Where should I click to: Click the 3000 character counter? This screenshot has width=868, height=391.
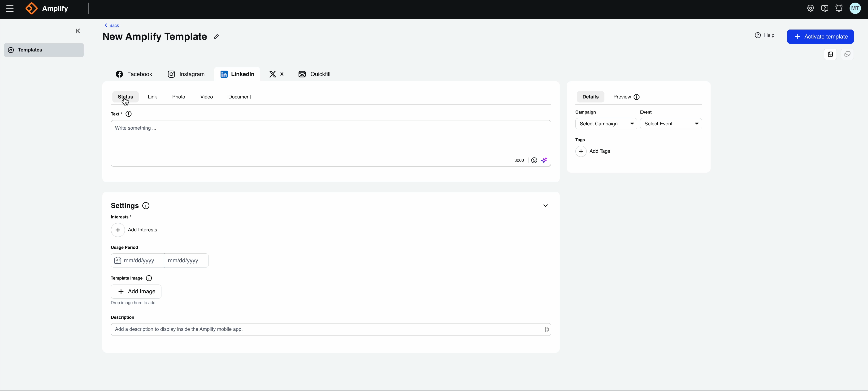coord(519,161)
